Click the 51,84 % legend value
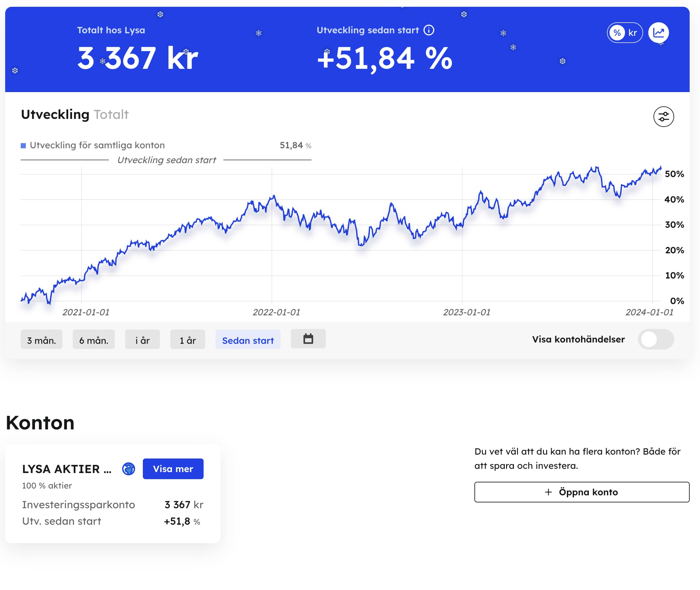Screen dimensions: 700x590 point(295,145)
